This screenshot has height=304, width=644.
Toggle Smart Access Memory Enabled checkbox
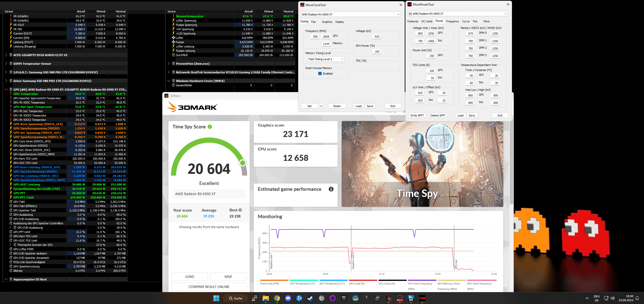[x=320, y=74]
